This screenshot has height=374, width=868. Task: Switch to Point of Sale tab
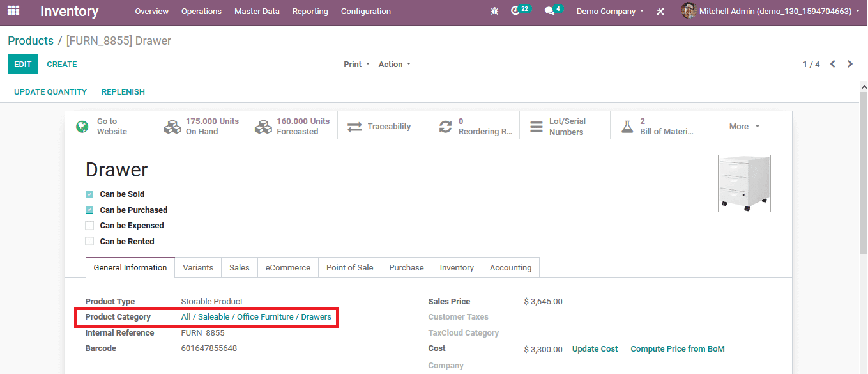(x=350, y=268)
